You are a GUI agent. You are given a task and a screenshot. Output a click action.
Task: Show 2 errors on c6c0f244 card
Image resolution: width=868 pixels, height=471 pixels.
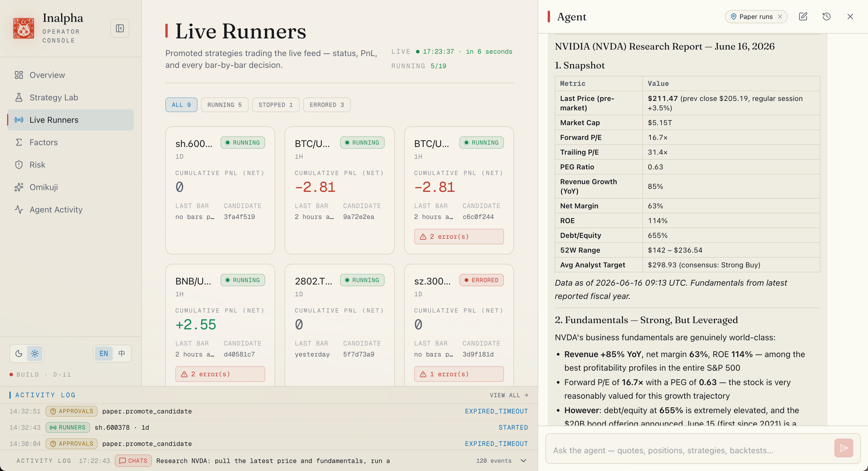[x=459, y=236]
